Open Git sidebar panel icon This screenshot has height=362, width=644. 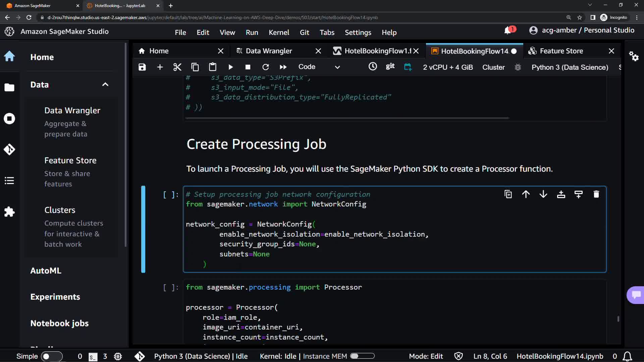point(9,149)
